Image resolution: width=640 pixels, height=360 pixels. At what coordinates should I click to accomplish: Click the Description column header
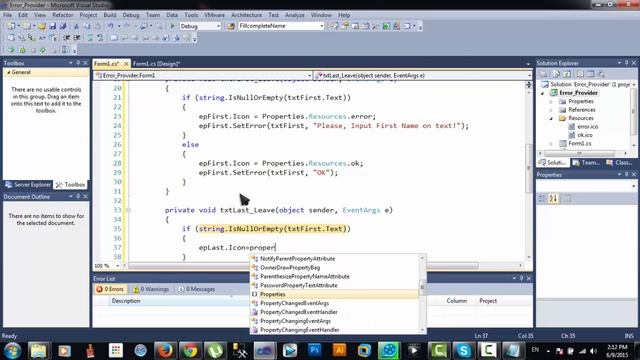tap(126, 301)
